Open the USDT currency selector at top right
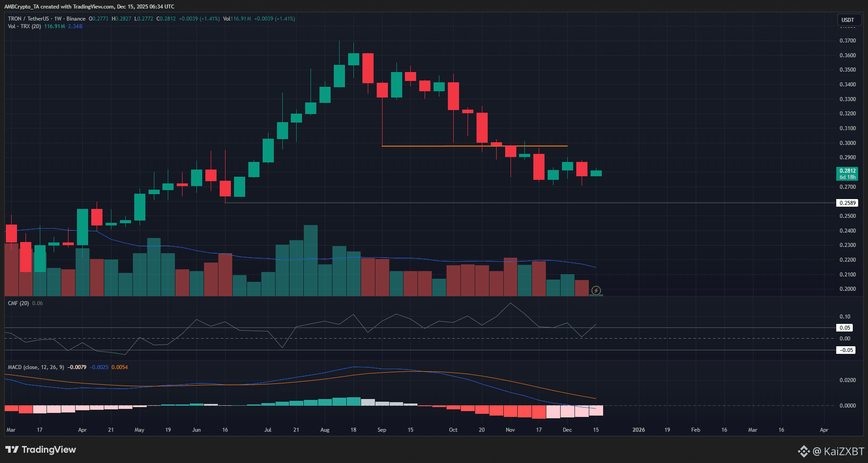 [x=849, y=20]
